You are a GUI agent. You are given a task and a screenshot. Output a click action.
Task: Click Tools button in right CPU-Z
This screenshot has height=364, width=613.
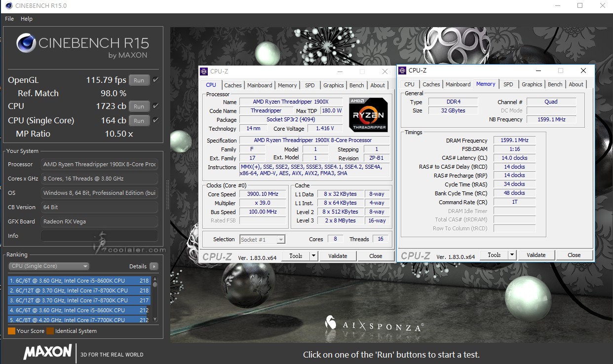click(494, 255)
